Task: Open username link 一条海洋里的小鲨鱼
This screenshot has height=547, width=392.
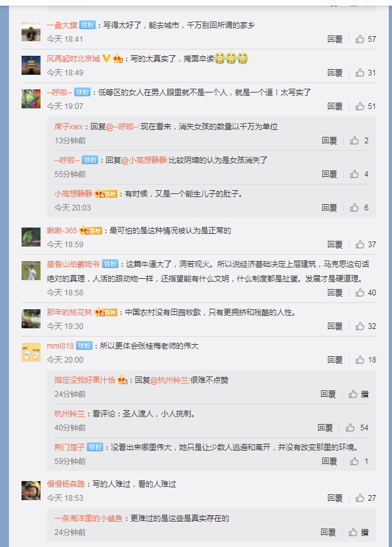Action: pyautogui.click(x=89, y=518)
